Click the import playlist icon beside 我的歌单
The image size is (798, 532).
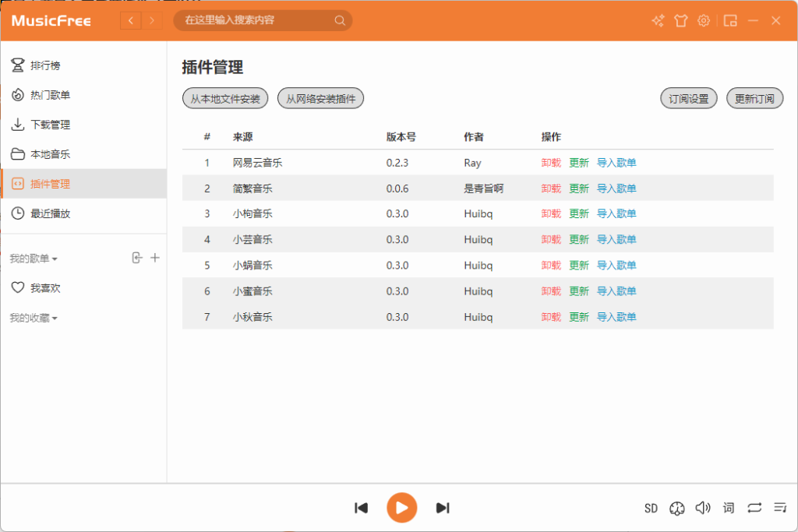pos(137,258)
